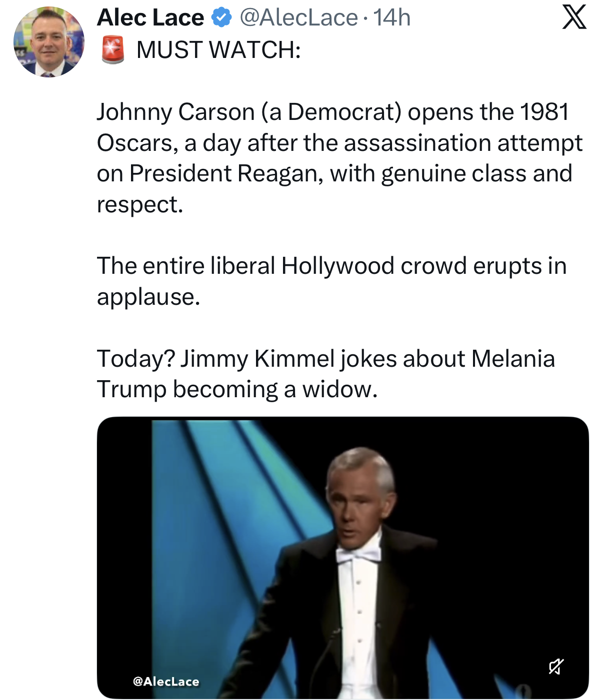Click the "14h" post timestamp
This screenshot has height=700, width=603.
(392, 18)
